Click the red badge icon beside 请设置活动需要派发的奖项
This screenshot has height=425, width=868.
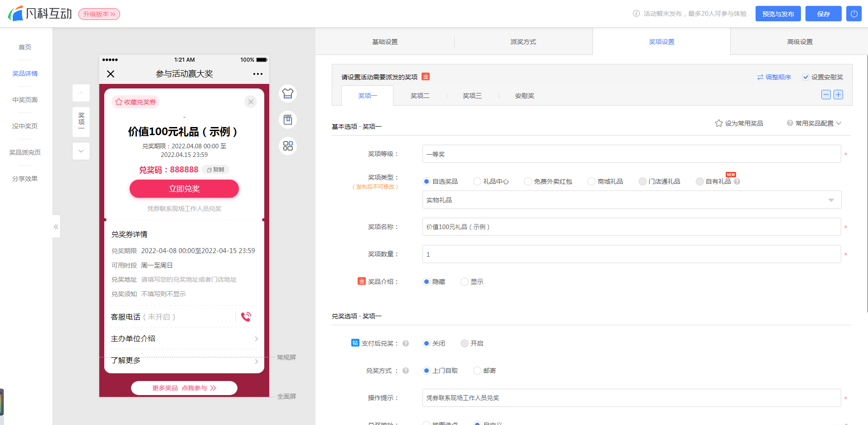(426, 77)
